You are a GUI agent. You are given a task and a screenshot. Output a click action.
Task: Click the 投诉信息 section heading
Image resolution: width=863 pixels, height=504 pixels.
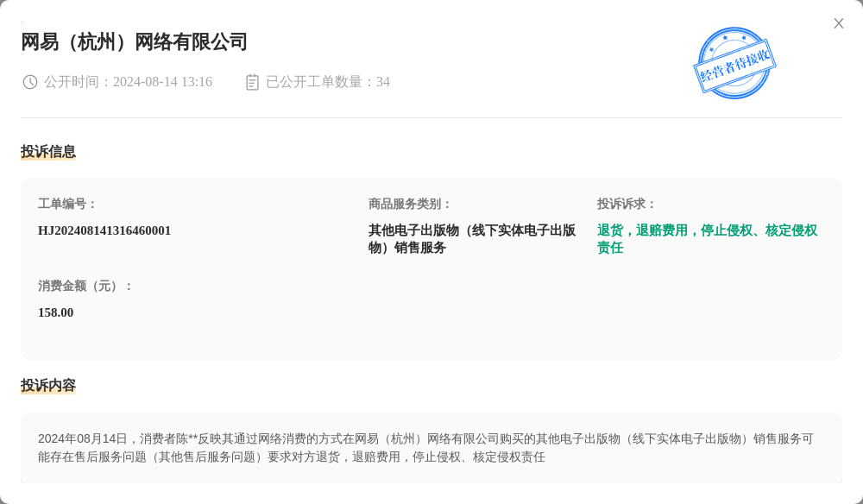coord(48,151)
